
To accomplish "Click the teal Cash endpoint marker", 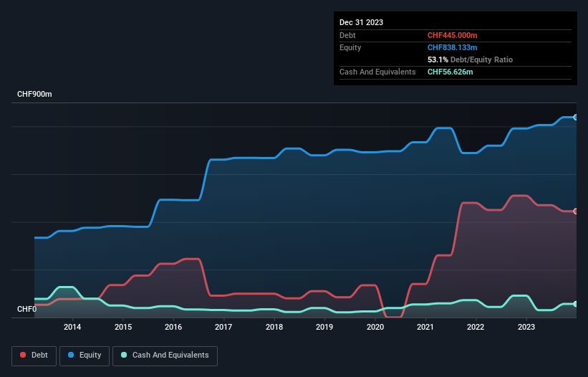I will coord(576,304).
